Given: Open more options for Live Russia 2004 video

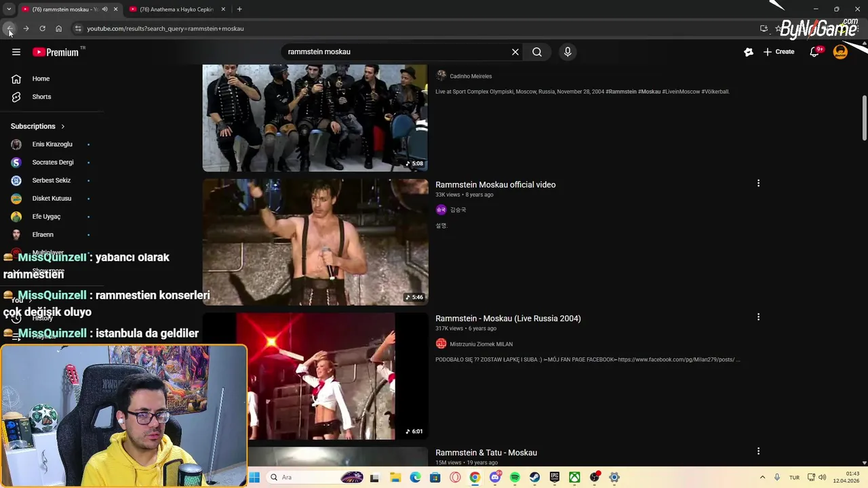Looking at the screenshot, I should (x=758, y=317).
